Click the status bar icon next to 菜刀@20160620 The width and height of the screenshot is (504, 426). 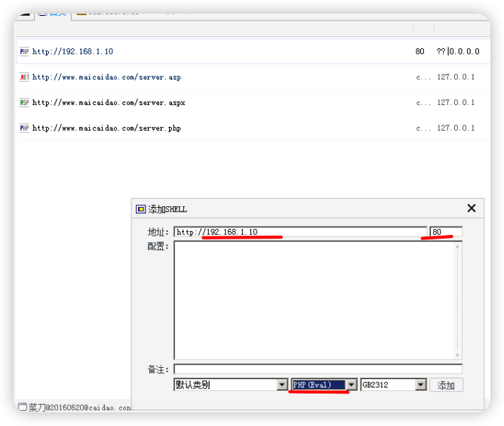pyautogui.click(x=23, y=406)
